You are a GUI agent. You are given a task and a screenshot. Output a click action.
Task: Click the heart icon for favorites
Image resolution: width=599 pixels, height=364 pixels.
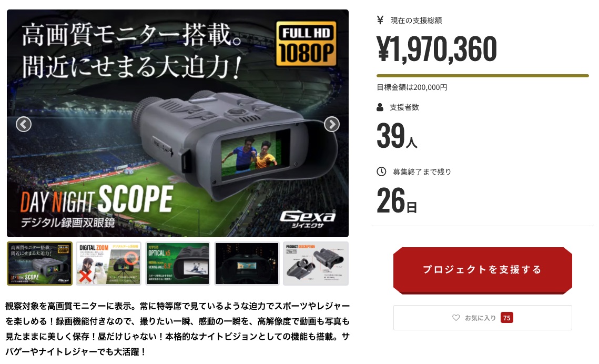(x=456, y=317)
